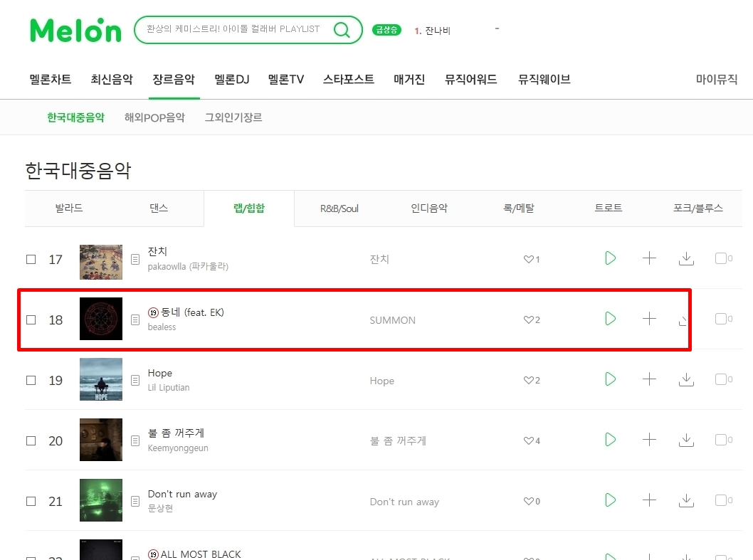753x560 pixels.
Task: Open 멜론차트 in the main menu
Action: click(51, 79)
